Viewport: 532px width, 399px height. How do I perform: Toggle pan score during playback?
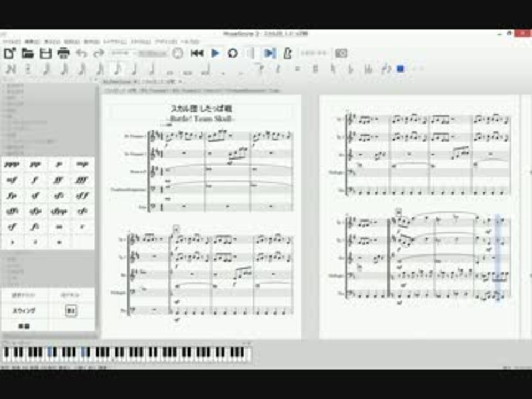tap(270, 53)
